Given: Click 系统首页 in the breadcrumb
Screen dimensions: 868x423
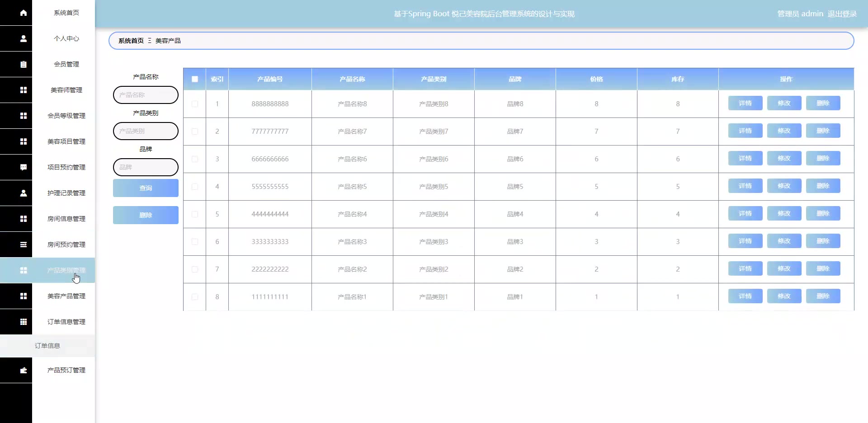Looking at the screenshot, I should (131, 41).
